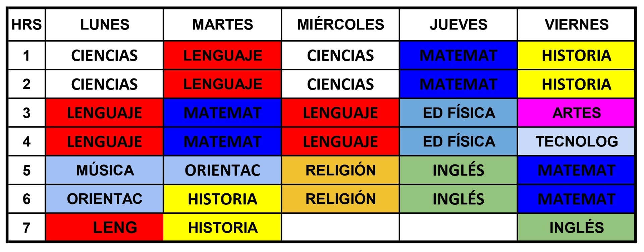This screenshot has width=644, height=252.
Task: Select the TECNOLOG cell on Friday
Action: tap(576, 141)
